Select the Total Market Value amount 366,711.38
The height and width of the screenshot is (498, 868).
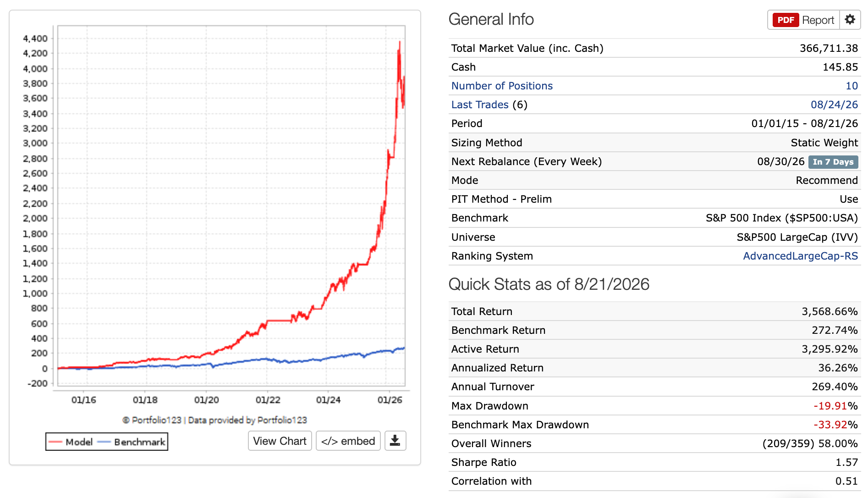point(829,48)
